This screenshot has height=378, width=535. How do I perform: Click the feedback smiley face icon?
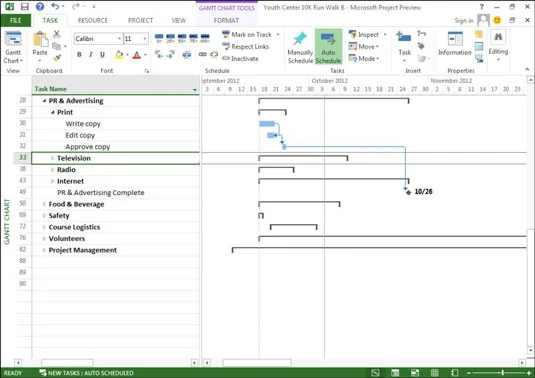(497, 20)
